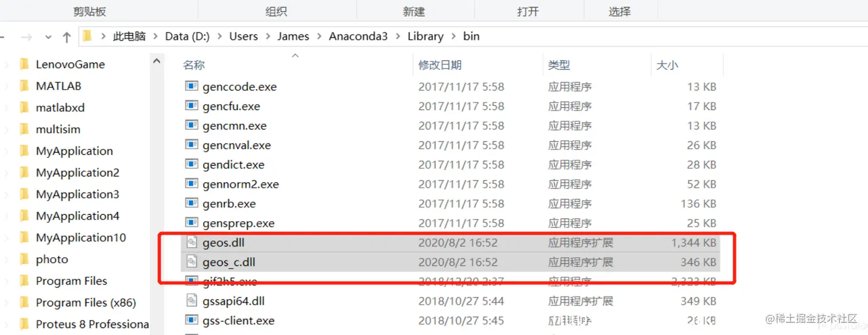The image size is (868, 335).
Task: Go to Anaconda3 in the breadcrumb path
Action: (x=358, y=36)
